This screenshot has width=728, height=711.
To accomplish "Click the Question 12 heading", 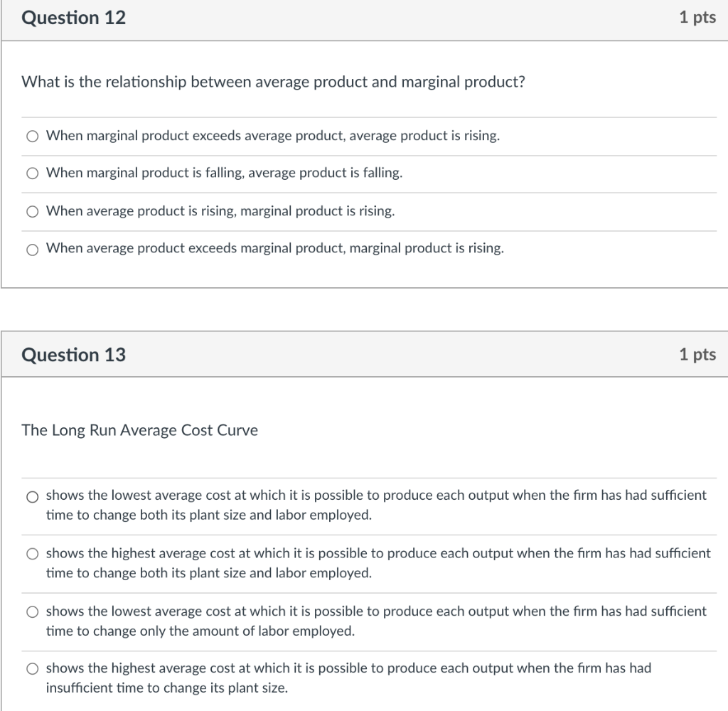I will tap(73, 18).
